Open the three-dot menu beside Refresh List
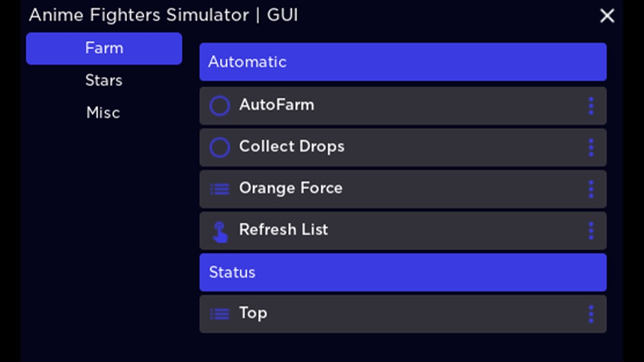This screenshot has width=644, height=362. (591, 231)
